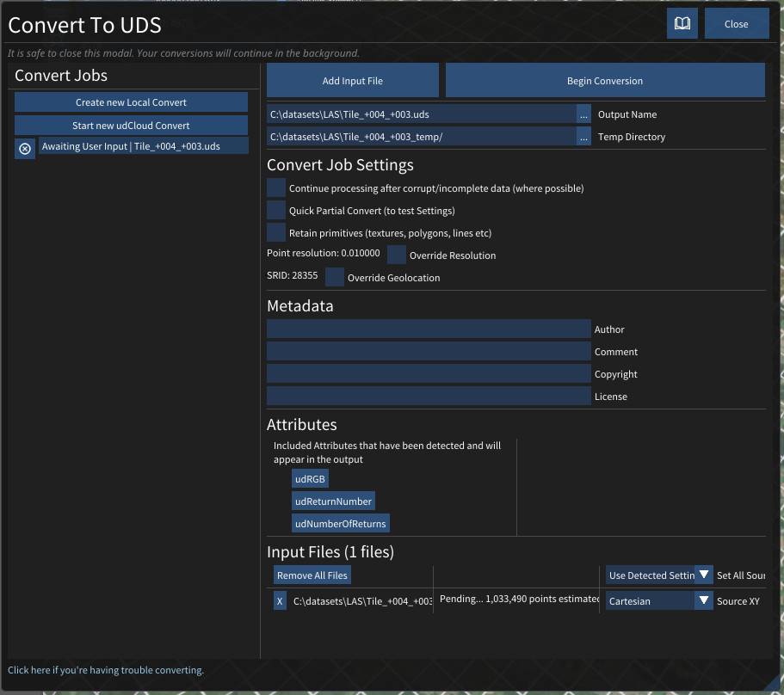Open trouble converting help link

click(x=106, y=670)
